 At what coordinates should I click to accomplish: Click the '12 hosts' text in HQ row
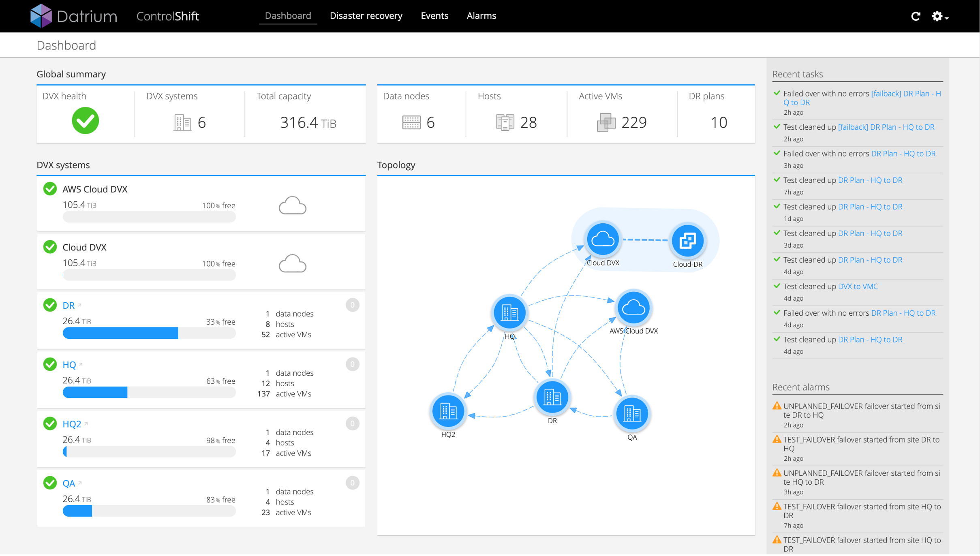278,383
